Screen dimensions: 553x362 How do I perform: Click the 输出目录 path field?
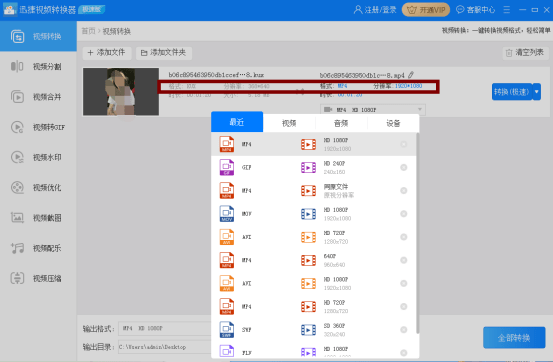(x=165, y=347)
